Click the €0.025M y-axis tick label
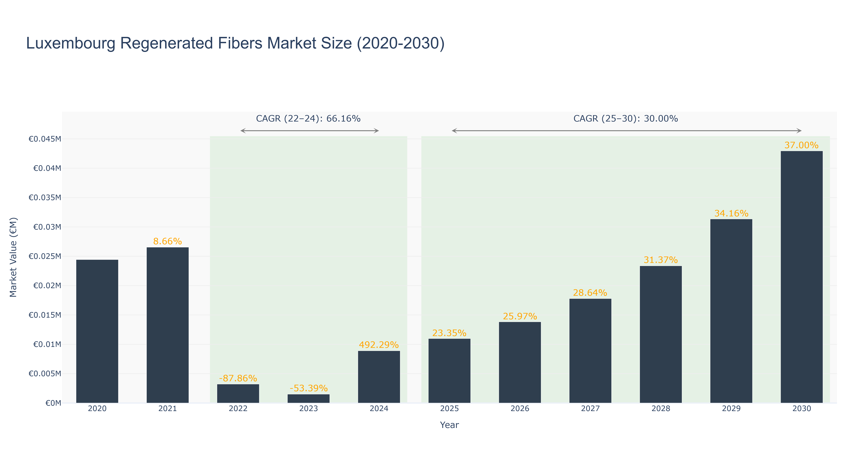The height and width of the screenshot is (465, 868). tap(45, 256)
